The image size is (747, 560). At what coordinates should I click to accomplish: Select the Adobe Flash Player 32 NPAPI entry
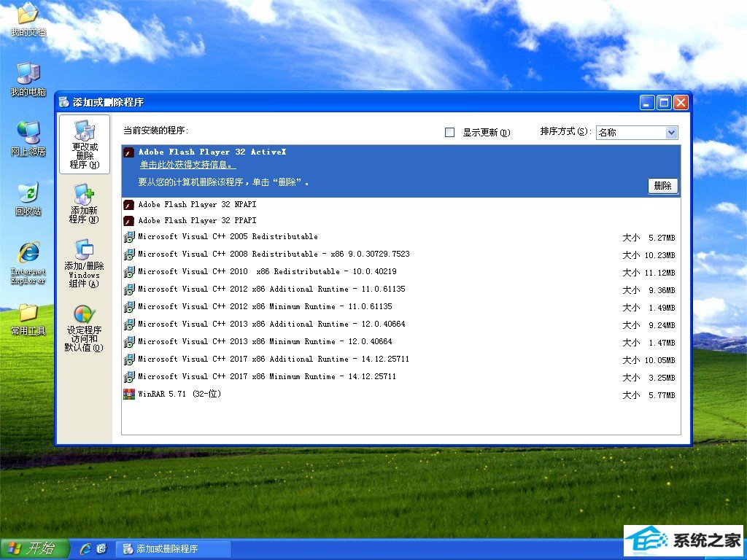400,205
